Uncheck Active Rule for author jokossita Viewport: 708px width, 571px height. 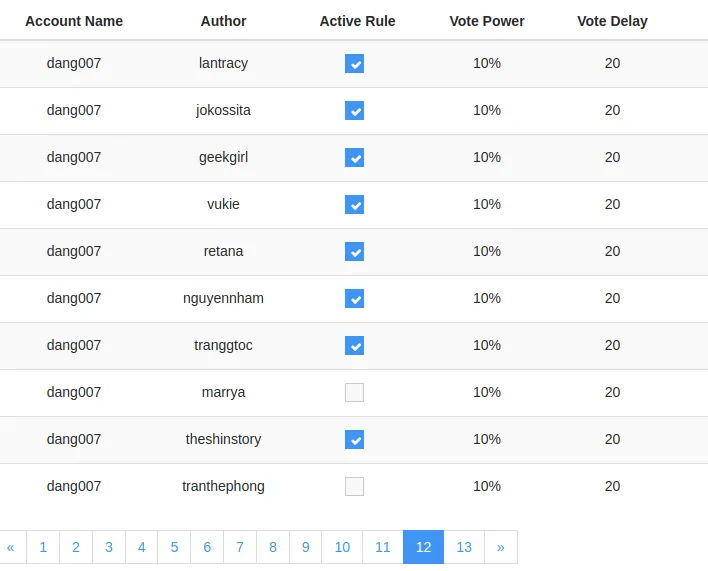tap(354, 111)
